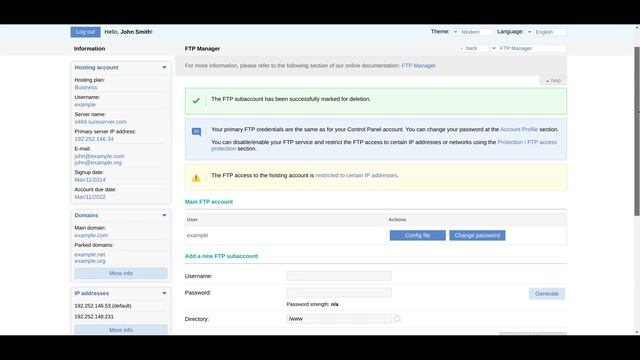Click the account due date Mar/11/2022
640x360 pixels.
[90, 197]
